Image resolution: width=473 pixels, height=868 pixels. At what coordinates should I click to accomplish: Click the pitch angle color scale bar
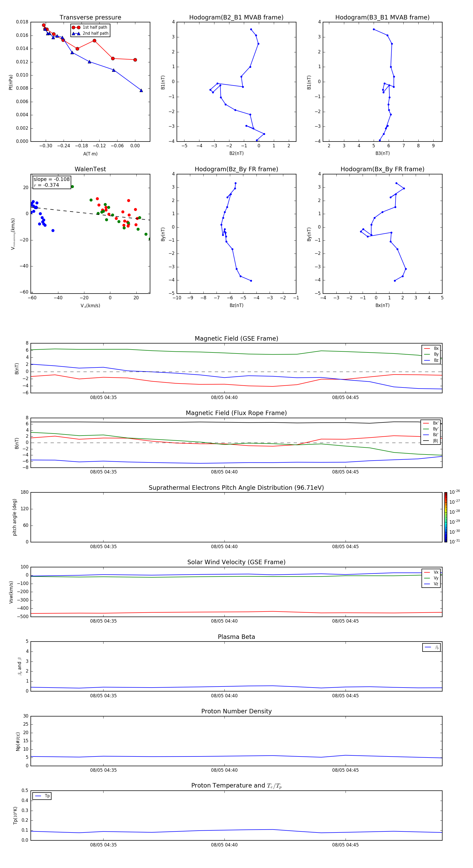point(446,517)
